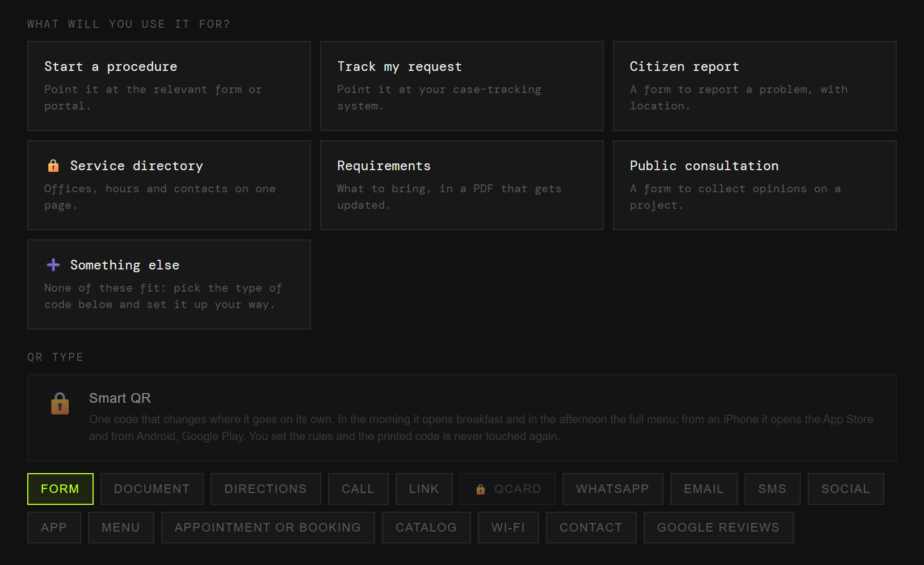Image resolution: width=924 pixels, height=565 pixels.
Task: Select the GOOGLE REVIEWS type
Action: click(719, 528)
